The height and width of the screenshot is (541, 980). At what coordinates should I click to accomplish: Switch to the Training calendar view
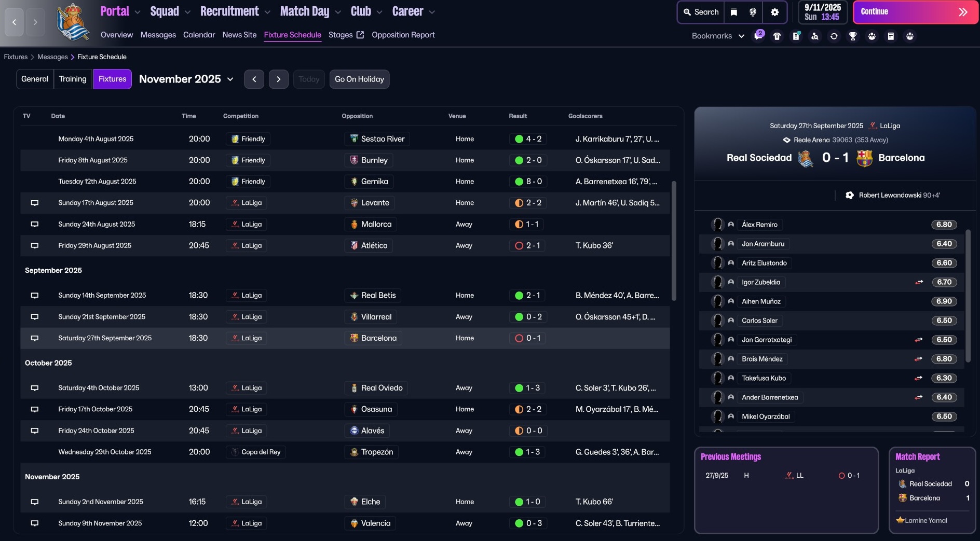[73, 79]
